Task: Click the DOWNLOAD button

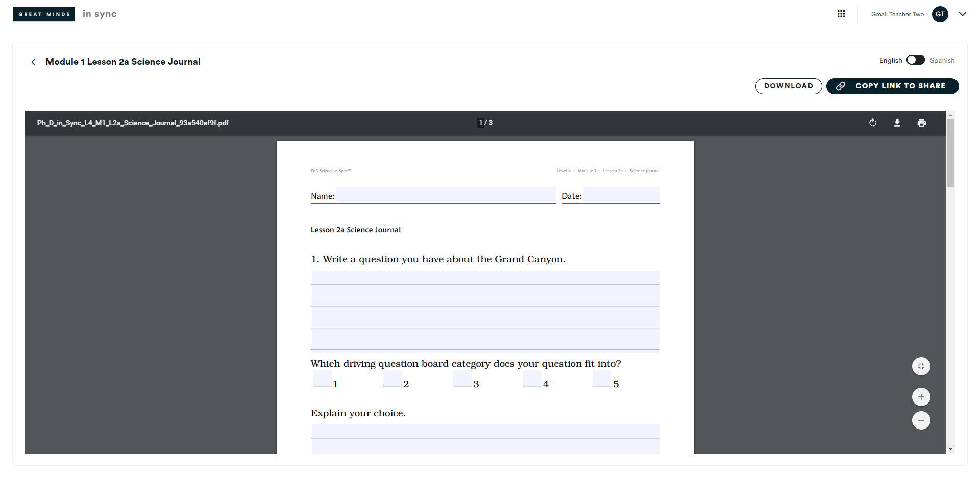Action: (x=788, y=86)
